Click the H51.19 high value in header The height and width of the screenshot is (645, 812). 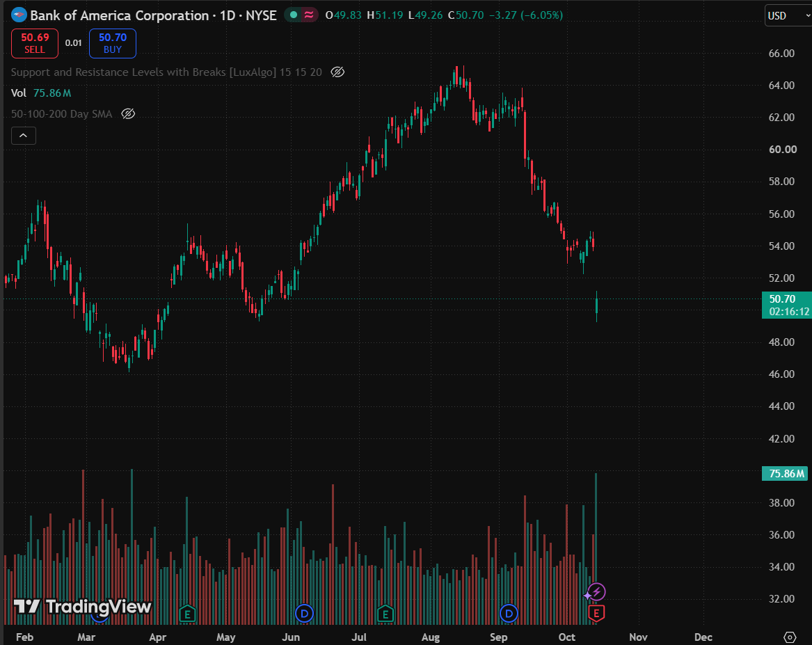(385, 15)
